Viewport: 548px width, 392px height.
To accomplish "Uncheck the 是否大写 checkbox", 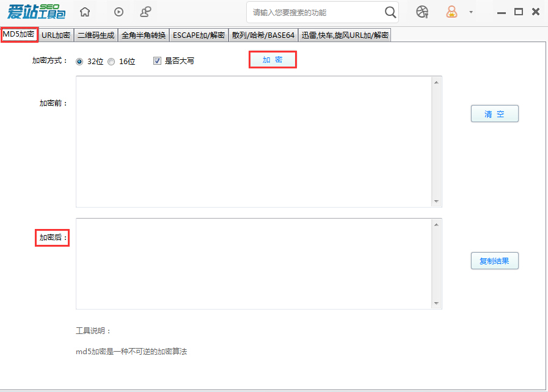I will click(x=157, y=60).
